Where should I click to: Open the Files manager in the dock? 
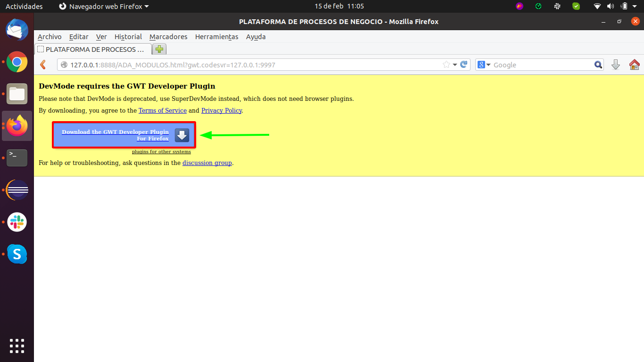click(17, 94)
